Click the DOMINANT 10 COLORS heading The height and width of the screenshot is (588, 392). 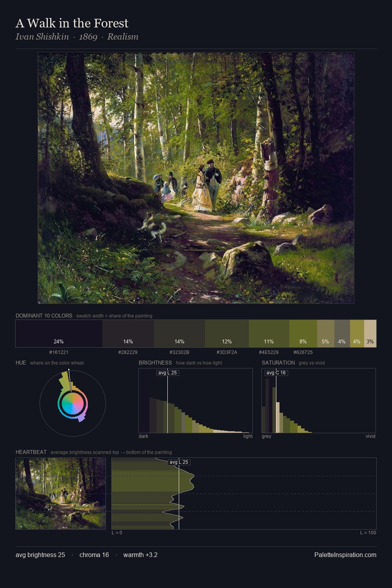[44, 316]
